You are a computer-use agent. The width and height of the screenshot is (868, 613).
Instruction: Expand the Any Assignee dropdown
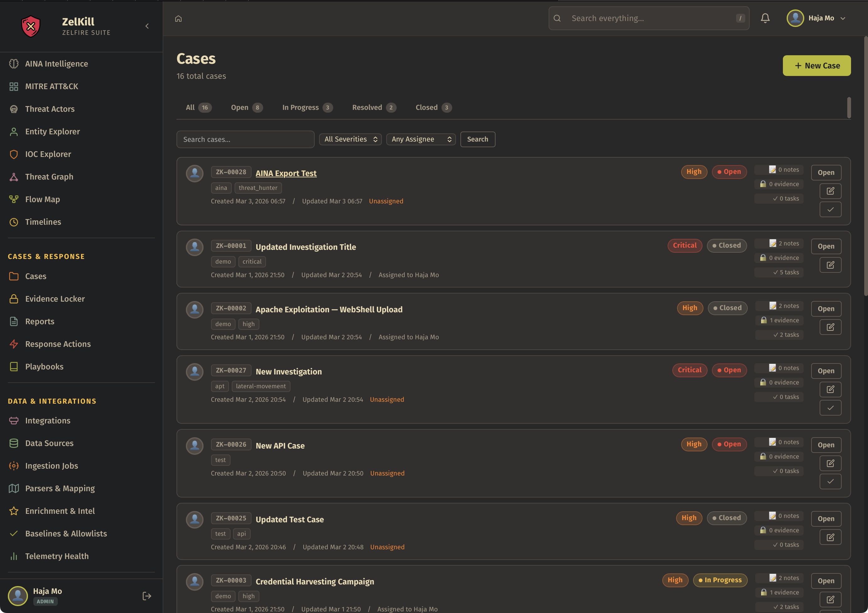(x=421, y=139)
